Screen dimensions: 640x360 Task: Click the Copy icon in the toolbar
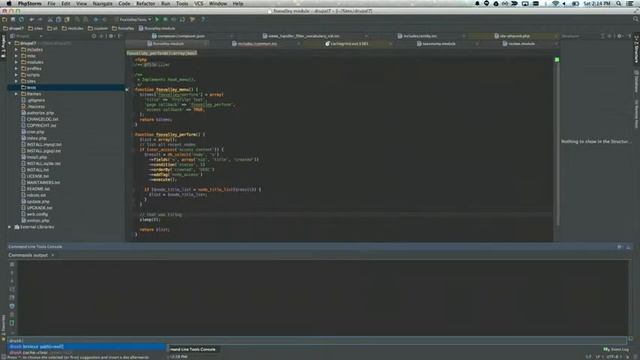pyautogui.click(x=58, y=20)
